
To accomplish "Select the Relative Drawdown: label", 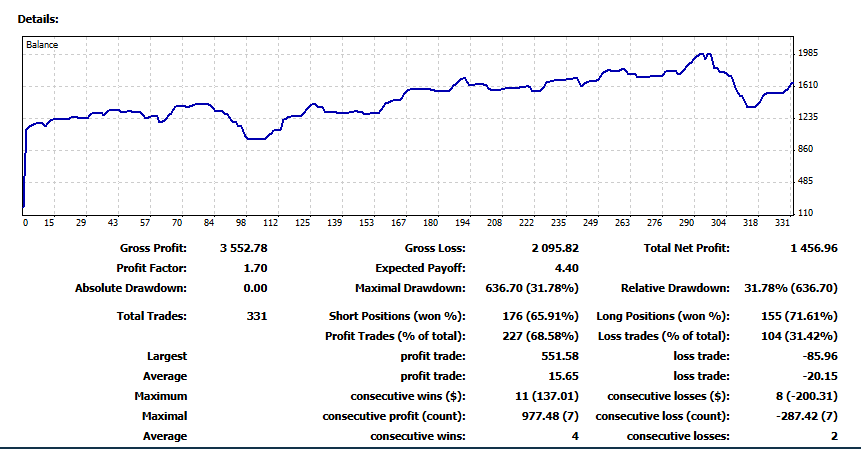I will pyautogui.click(x=675, y=288).
